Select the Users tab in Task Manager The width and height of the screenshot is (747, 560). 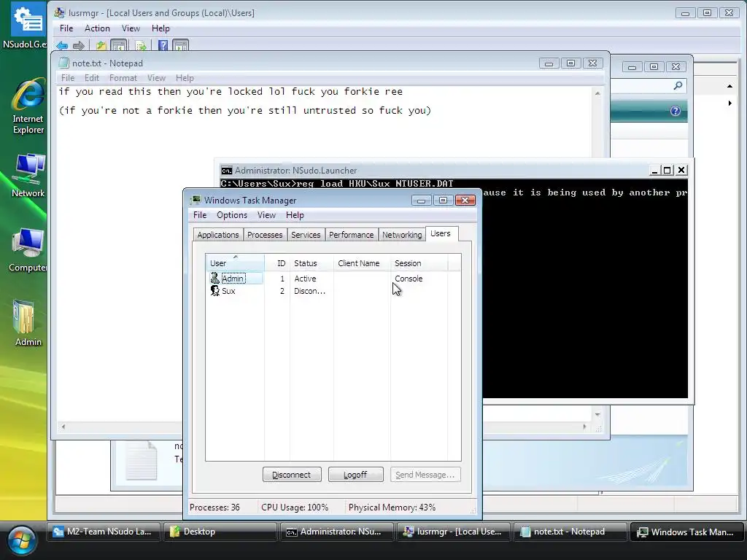click(441, 233)
